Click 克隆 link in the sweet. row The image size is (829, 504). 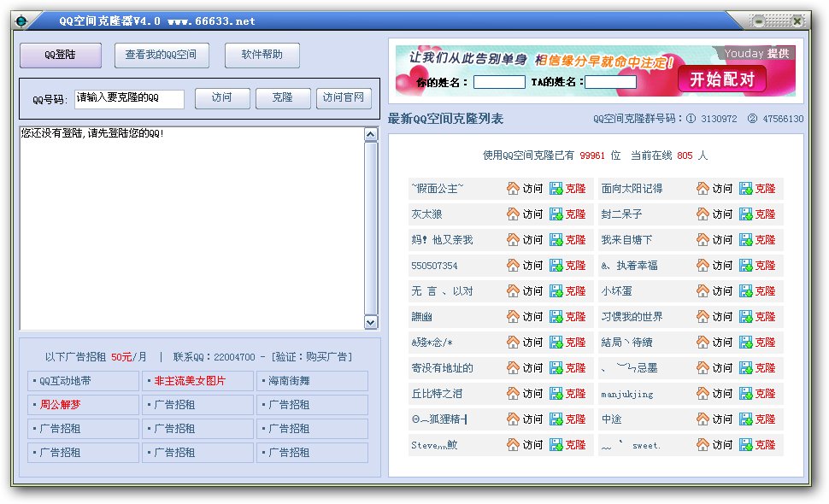(x=765, y=445)
